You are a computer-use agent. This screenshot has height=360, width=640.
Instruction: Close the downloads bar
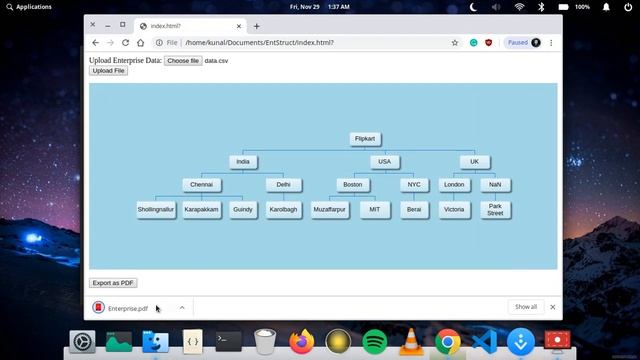tap(553, 307)
